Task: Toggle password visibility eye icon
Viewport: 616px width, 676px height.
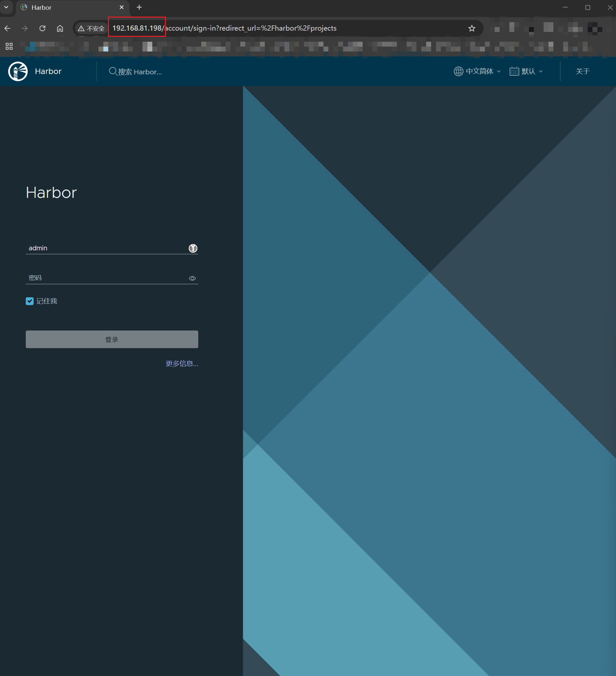Action: 192,278
